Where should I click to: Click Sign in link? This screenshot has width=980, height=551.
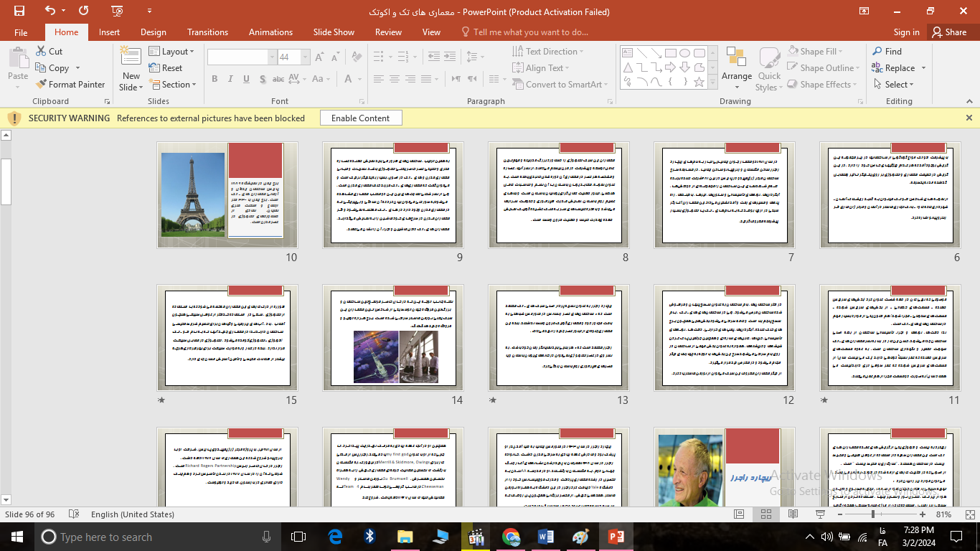click(906, 32)
